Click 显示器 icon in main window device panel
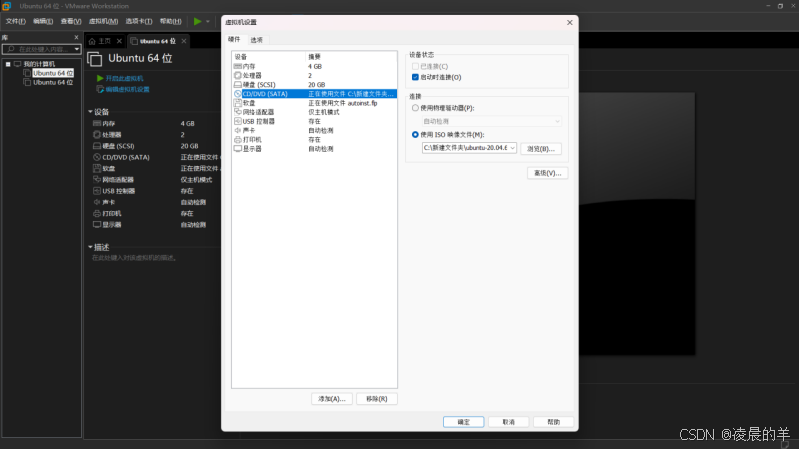Image resolution: width=799 pixels, height=449 pixels. click(97, 225)
